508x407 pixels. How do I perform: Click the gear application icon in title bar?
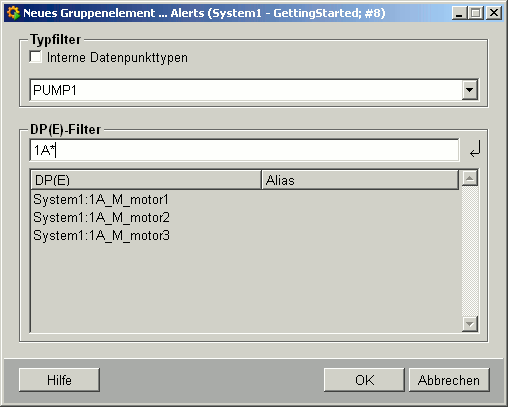click(13, 13)
